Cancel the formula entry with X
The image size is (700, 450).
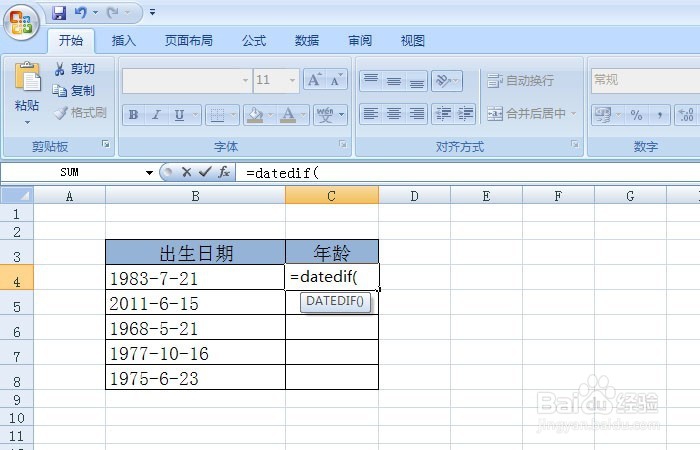[x=187, y=172]
